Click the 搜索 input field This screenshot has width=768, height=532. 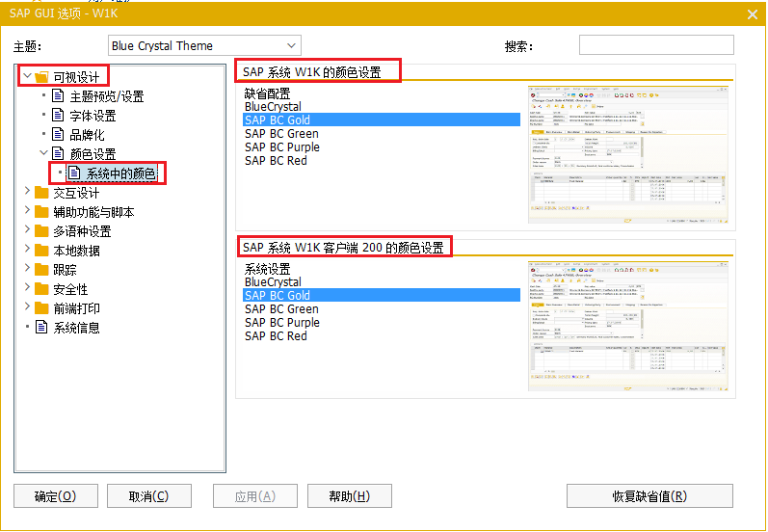656,45
